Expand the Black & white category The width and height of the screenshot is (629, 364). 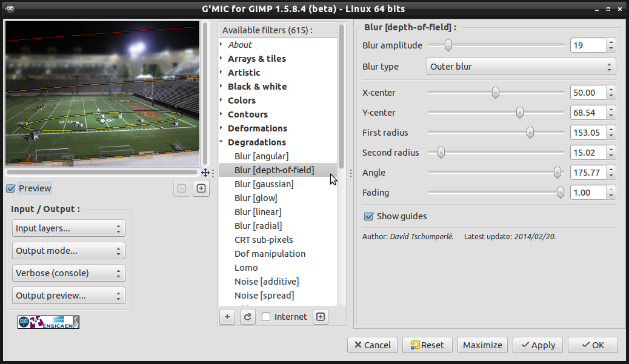pyautogui.click(x=221, y=86)
